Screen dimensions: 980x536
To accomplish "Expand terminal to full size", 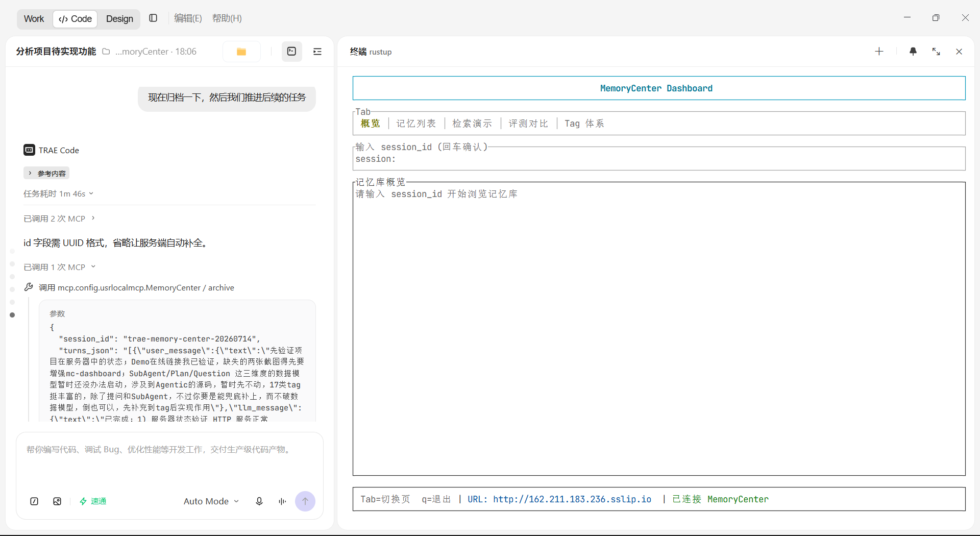I will 936,52.
